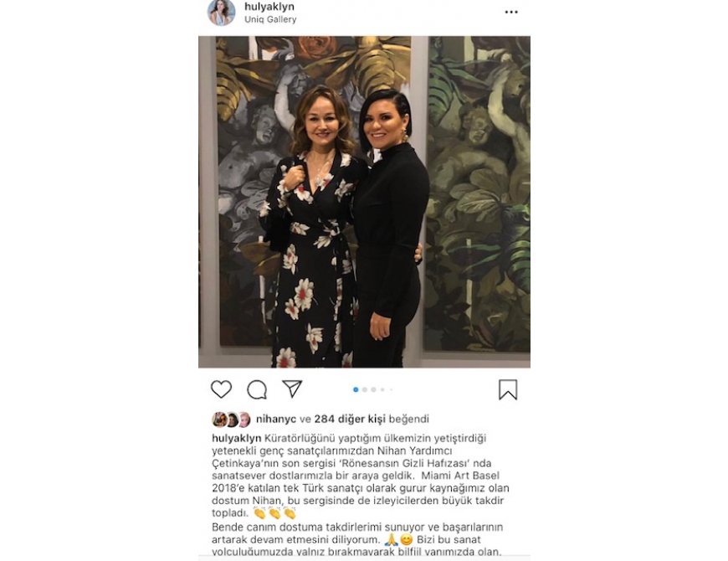
Task: Tap the post photo of two women
Action: click(365, 202)
